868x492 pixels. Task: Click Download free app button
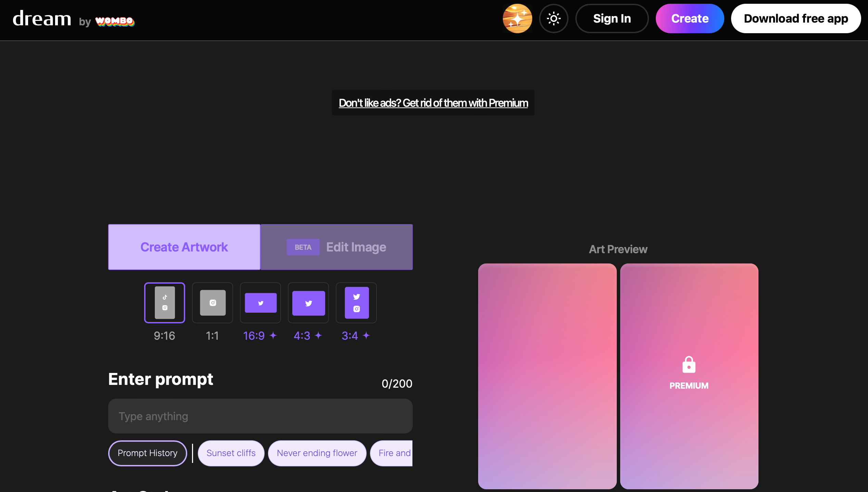click(796, 18)
